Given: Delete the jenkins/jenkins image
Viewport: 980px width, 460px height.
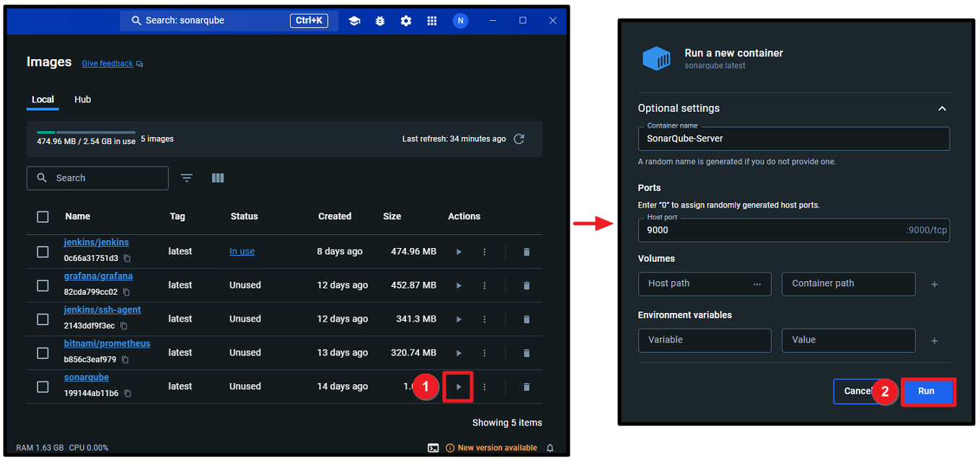Looking at the screenshot, I should [x=526, y=252].
